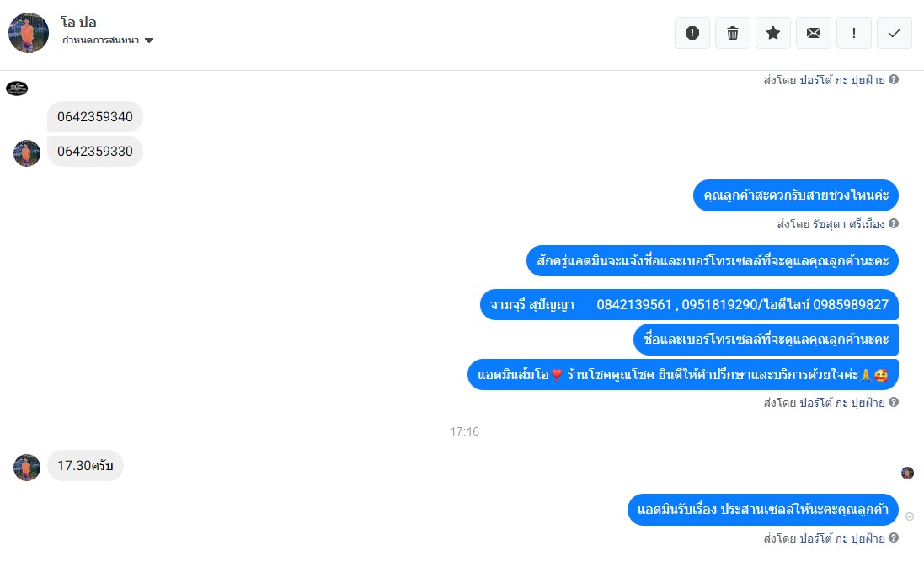Click the message containing 0842139561 phone numbers

click(689, 305)
